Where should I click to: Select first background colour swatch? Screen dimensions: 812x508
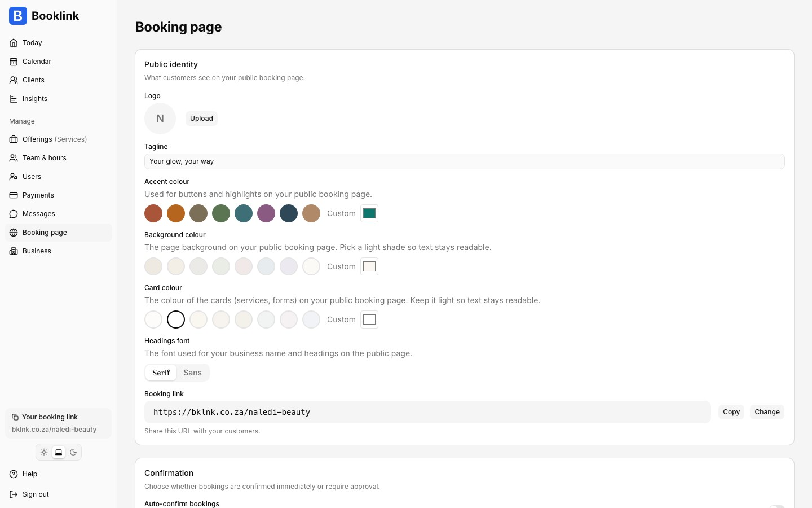point(153,266)
